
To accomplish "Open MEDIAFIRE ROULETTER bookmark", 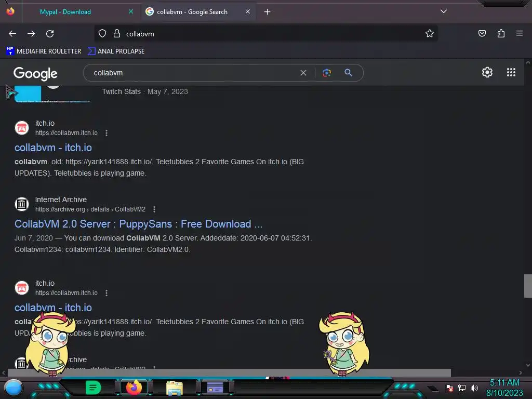I will tap(44, 51).
